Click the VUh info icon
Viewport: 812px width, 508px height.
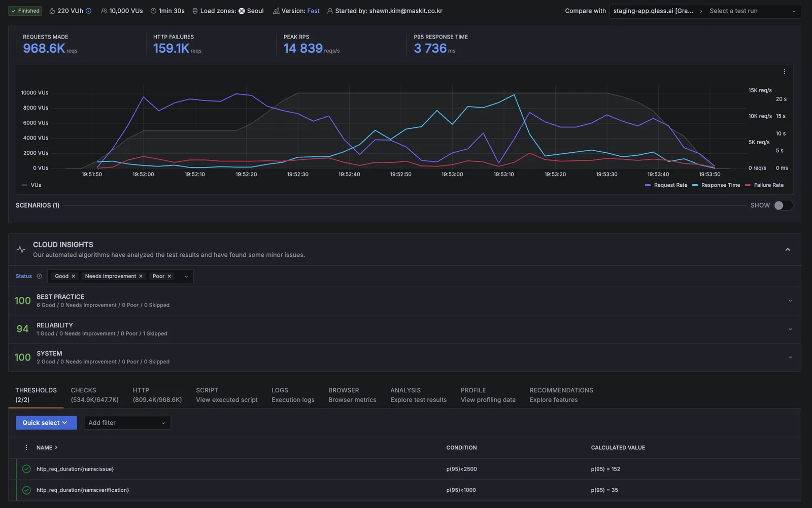pyautogui.click(x=89, y=11)
